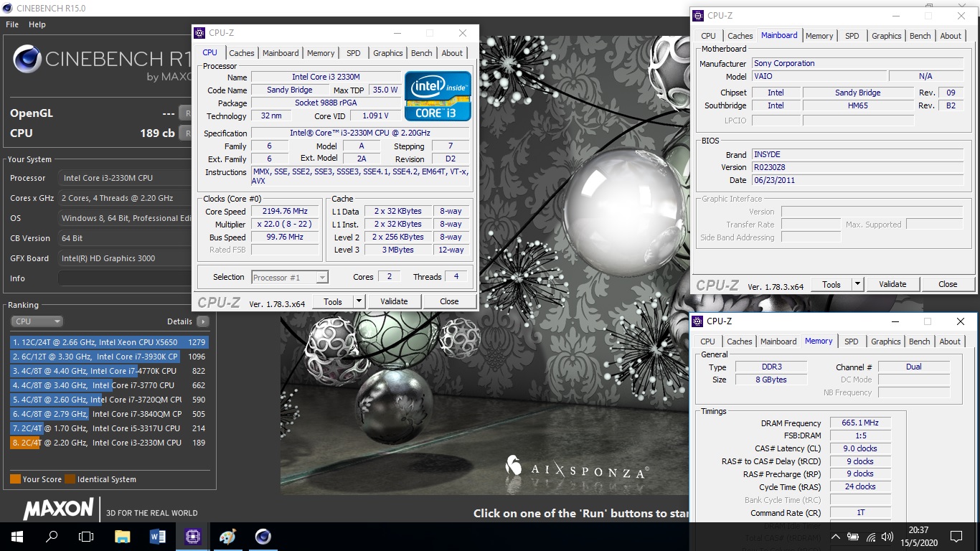Open battery status tray icon
The width and height of the screenshot is (980, 551).
[853, 537]
